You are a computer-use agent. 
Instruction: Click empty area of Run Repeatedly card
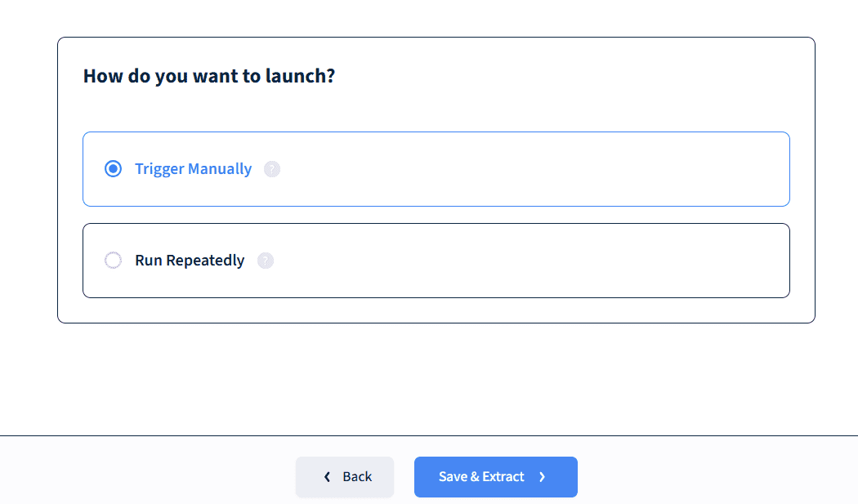tap(531, 261)
